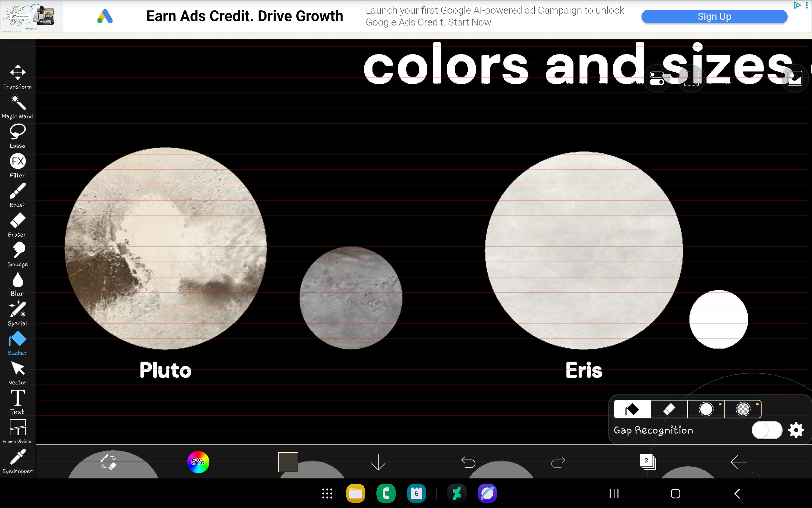Redo the last undone action
This screenshot has height=508, width=812.
click(x=558, y=462)
